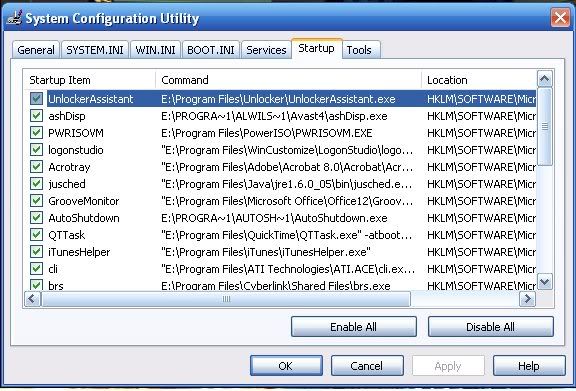Select the Acrotray item name

click(x=69, y=167)
